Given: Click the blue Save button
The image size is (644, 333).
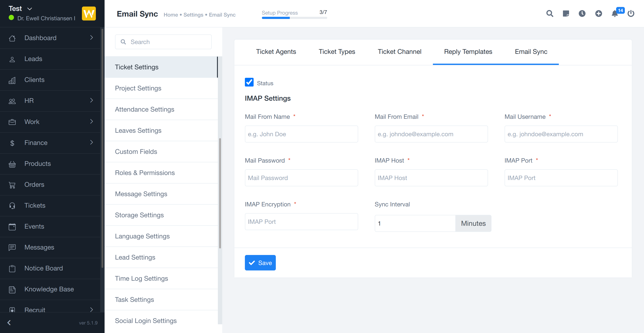Looking at the screenshot, I should (x=260, y=263).
